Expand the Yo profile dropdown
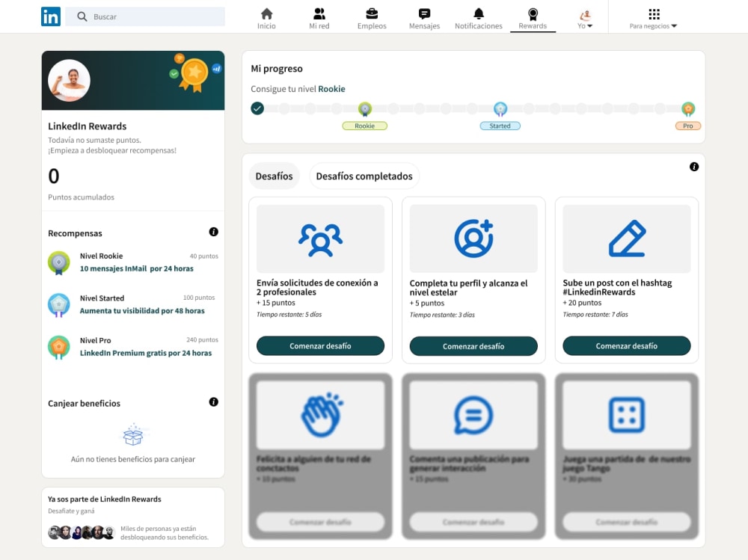Viewport: 748px width, 560px height. click(x=585, y=19)
